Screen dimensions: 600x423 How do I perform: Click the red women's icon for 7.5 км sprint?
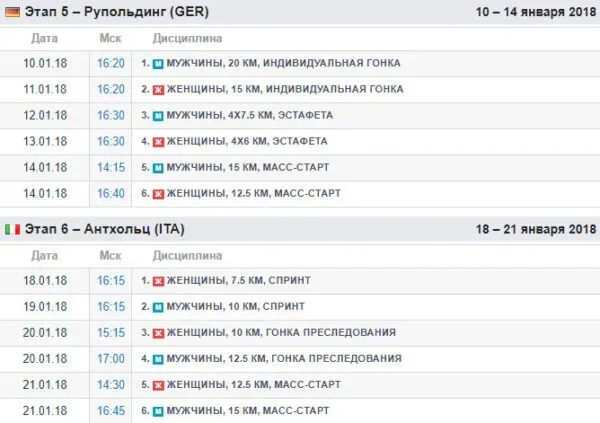click(x=159, y=280)
